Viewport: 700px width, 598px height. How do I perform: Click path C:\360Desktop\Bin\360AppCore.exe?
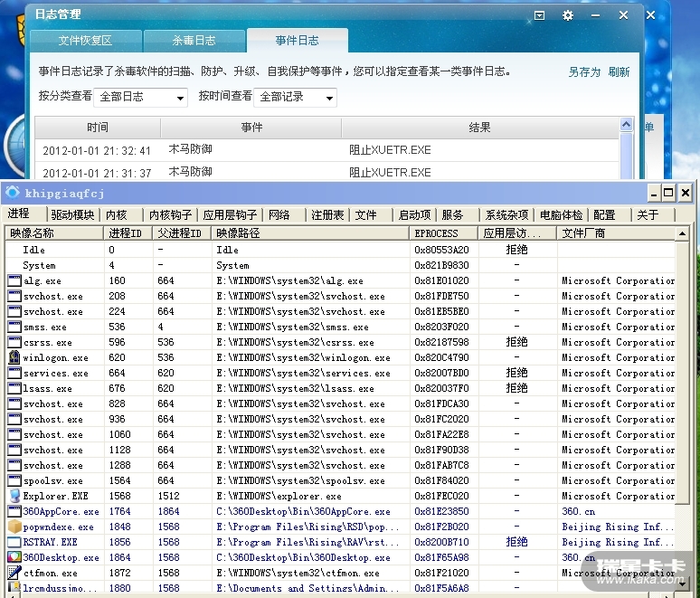point(303,511)
